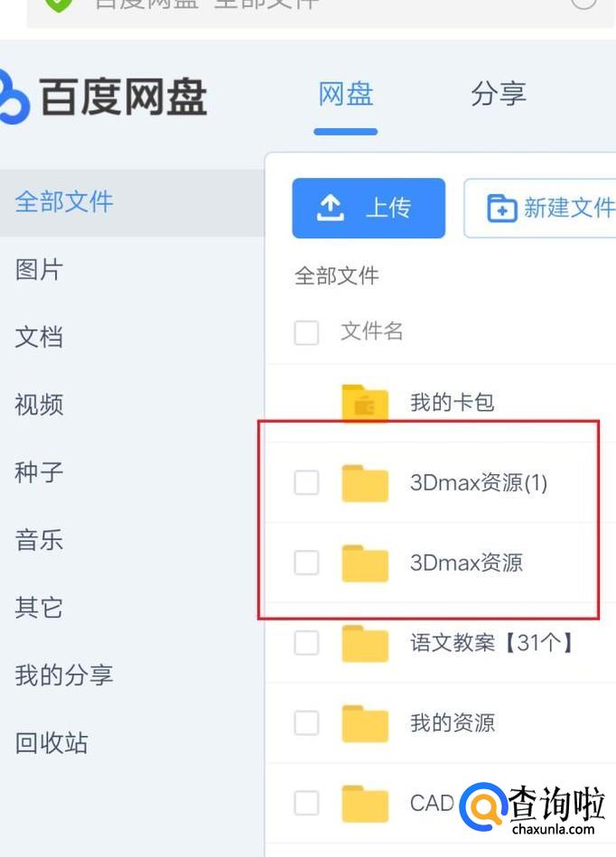Switch to the 网盘 tab
The width and height of the screenshot is (616, 857).
(346, 94)
